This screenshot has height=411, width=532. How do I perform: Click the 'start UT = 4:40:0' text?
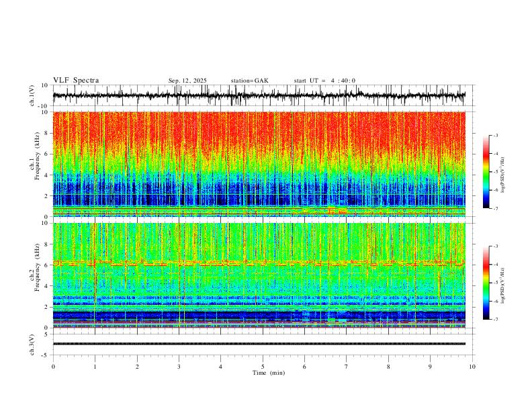[324, 81]
